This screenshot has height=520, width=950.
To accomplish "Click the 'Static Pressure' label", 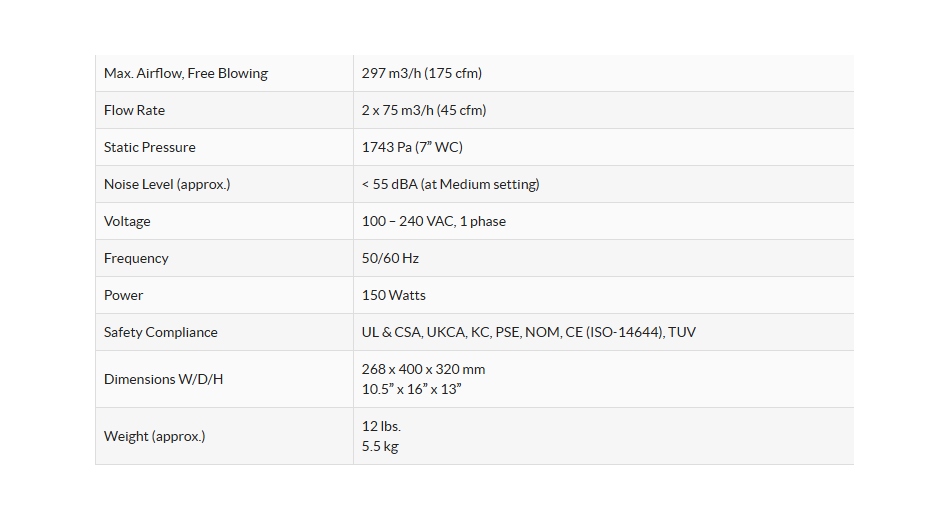I will pos(150,147).
